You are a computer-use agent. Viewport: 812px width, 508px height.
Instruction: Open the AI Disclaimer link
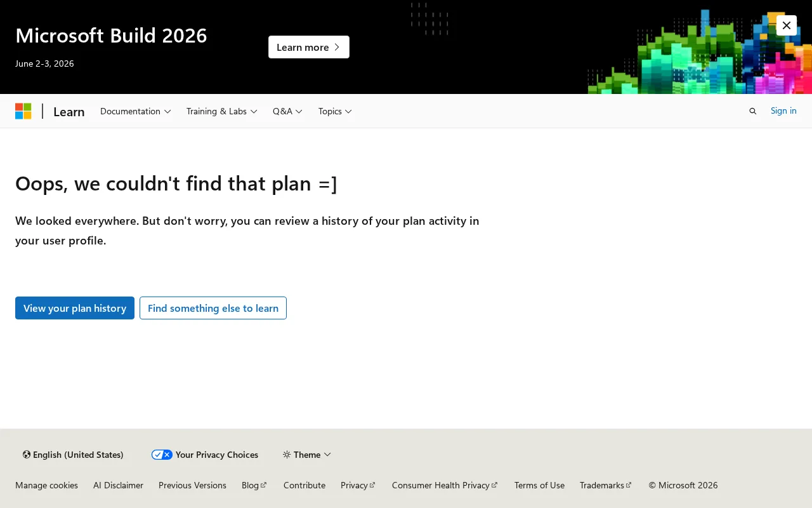coord(119,485)
